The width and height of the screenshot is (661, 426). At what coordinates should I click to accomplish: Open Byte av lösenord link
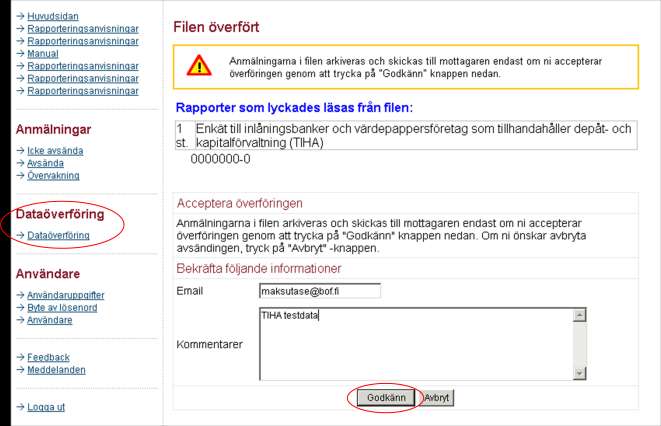click(62, 308)
